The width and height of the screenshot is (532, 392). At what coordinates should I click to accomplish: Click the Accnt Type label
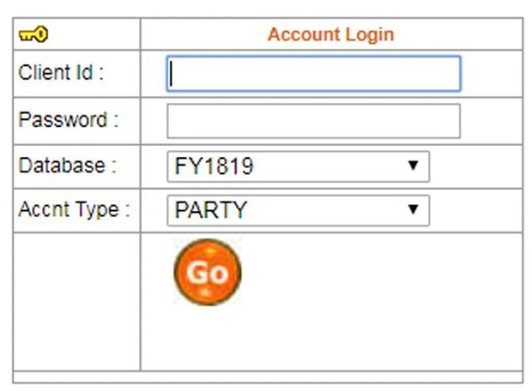pos(74,210)
